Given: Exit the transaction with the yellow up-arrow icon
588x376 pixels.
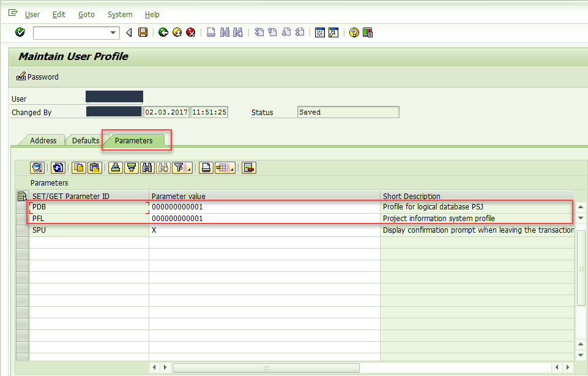Looking at the screenshot, I should coord(177,32).
